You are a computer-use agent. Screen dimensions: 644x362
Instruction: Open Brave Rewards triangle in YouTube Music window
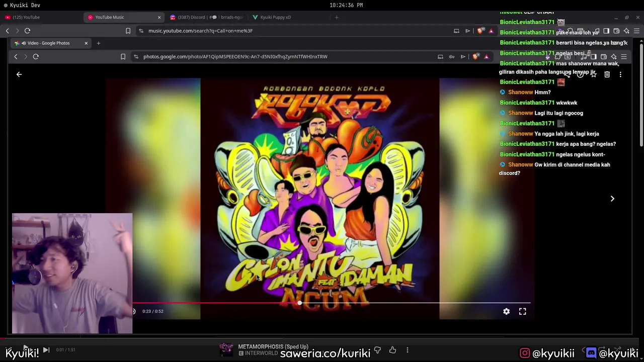(492, 31)
